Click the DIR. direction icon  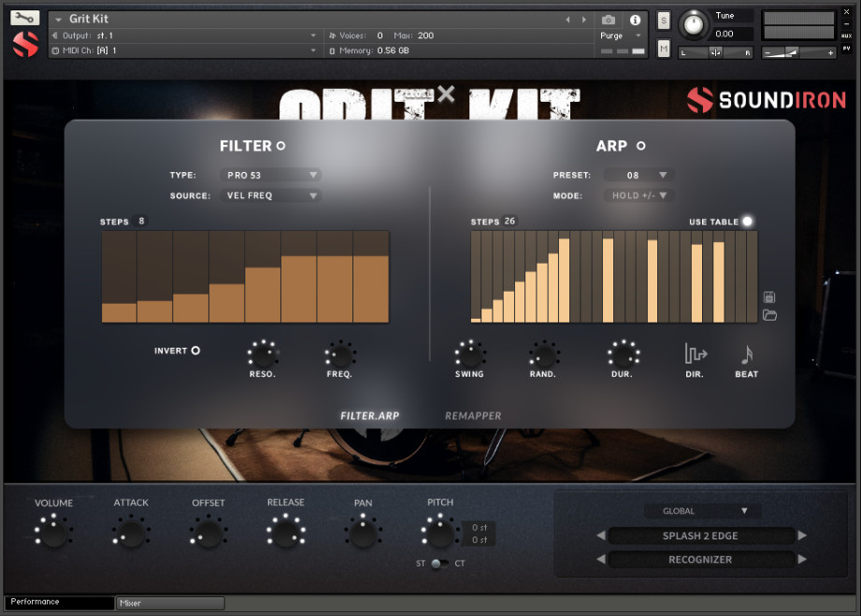696,353
